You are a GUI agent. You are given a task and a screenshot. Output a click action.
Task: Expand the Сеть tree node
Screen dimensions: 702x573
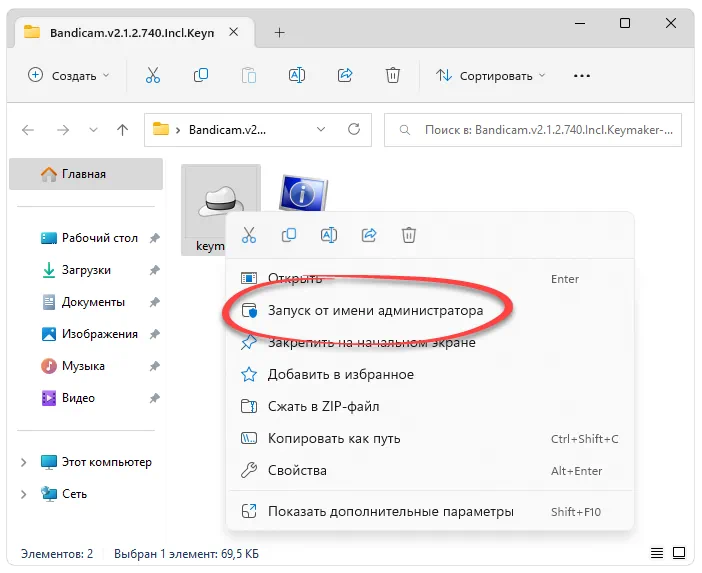coord(24,494)
